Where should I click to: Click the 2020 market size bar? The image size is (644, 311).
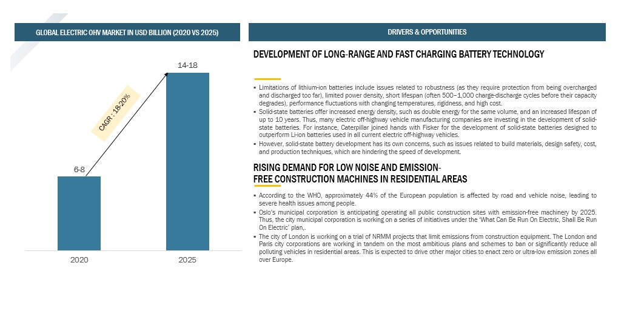(x=79, y=213)
